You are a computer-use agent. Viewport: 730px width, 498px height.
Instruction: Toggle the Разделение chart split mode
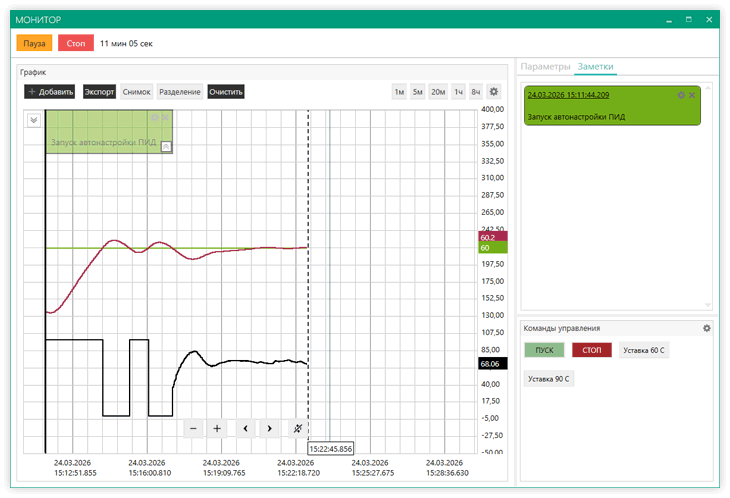pos(180,92)
